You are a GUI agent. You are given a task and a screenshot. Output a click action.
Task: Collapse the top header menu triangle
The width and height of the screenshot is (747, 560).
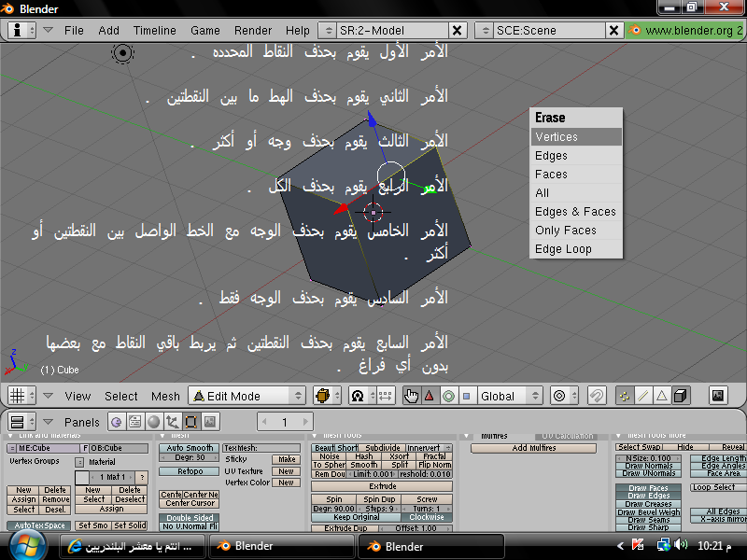48,30
